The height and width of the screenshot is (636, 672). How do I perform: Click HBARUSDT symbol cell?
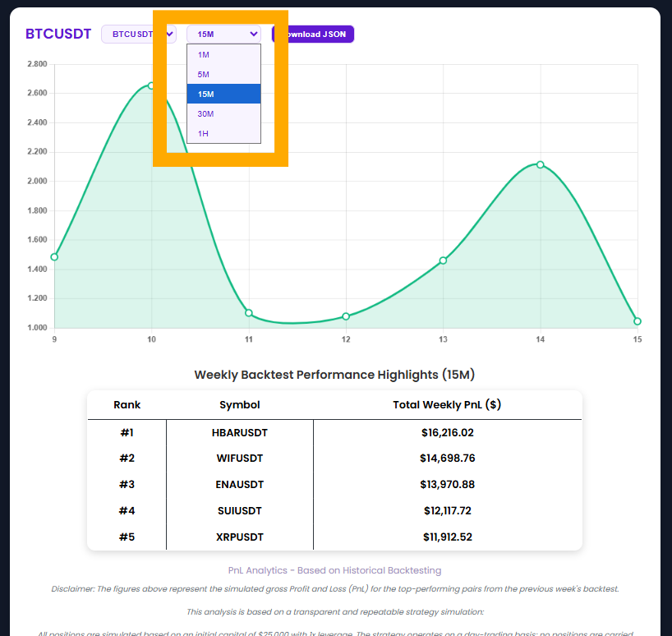coord(240,433)
